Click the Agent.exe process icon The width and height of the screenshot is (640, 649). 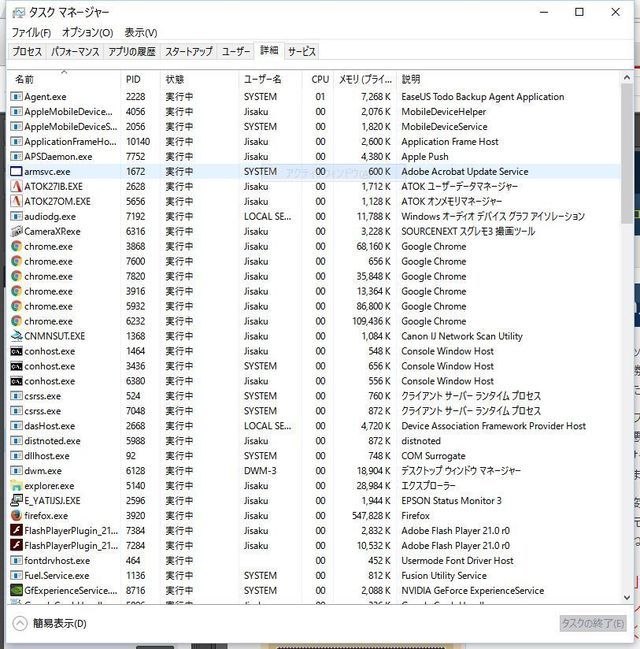pyautogui.click(x=16, y=97)
